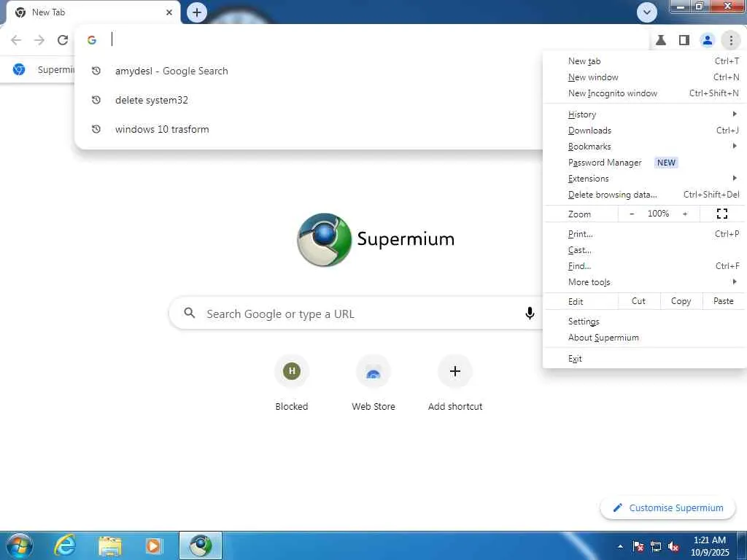
Task: Show hidden tray icons arrow
Action: tap(620, 547)
